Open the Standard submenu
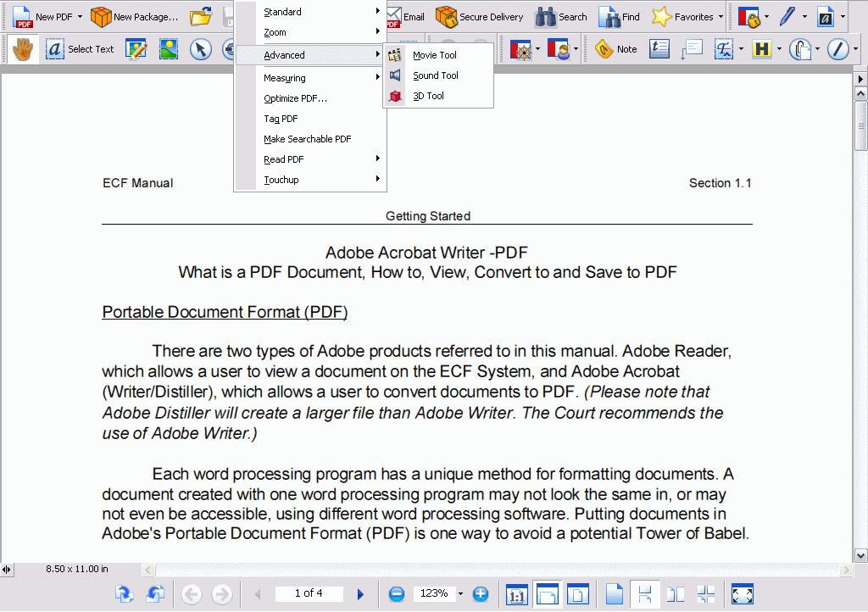The image size is (868, 612). click(x=310, y=12)
